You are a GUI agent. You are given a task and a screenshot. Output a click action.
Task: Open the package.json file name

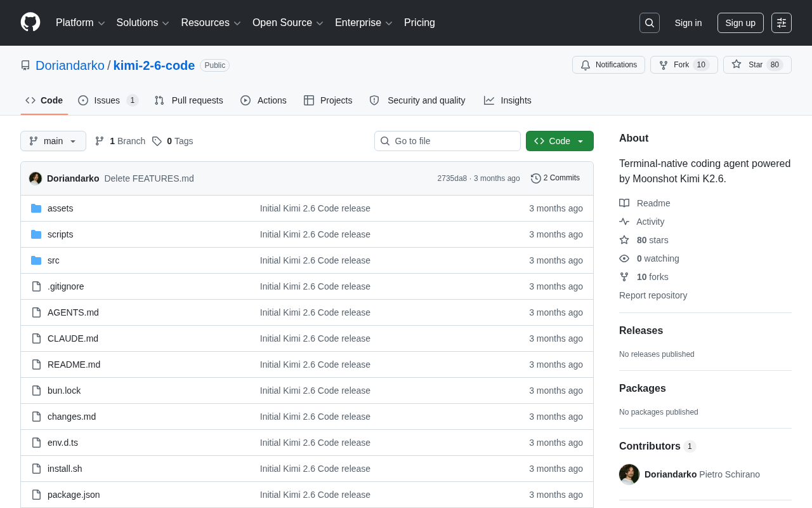(74, 495)
